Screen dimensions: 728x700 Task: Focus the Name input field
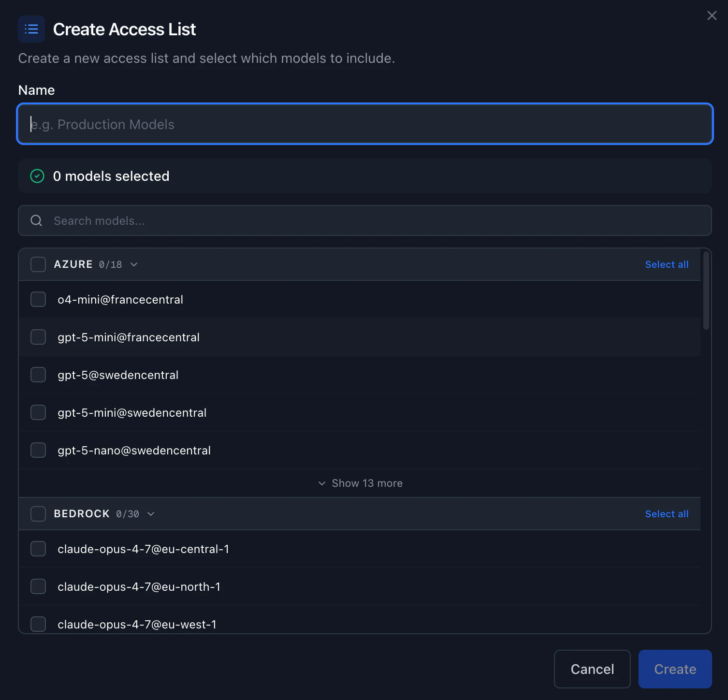pyautogui.click(x=365, y=124)
